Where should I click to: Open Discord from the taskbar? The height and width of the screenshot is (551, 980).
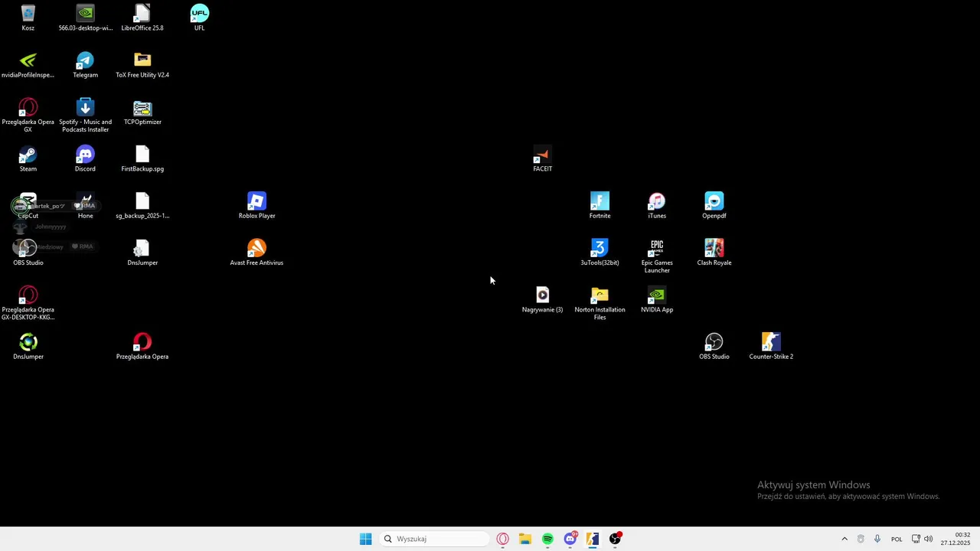pos(570,539)
